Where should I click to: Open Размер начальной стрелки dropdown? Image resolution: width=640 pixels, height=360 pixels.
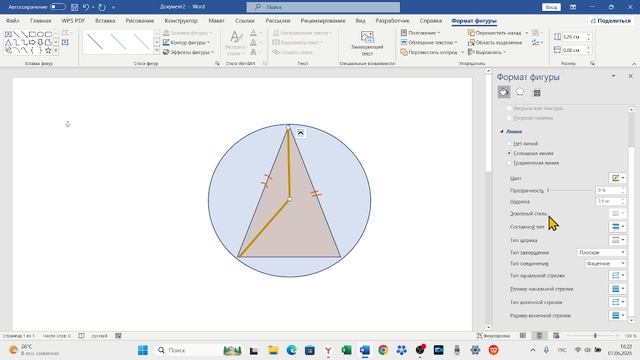click(x=617, y=289)
